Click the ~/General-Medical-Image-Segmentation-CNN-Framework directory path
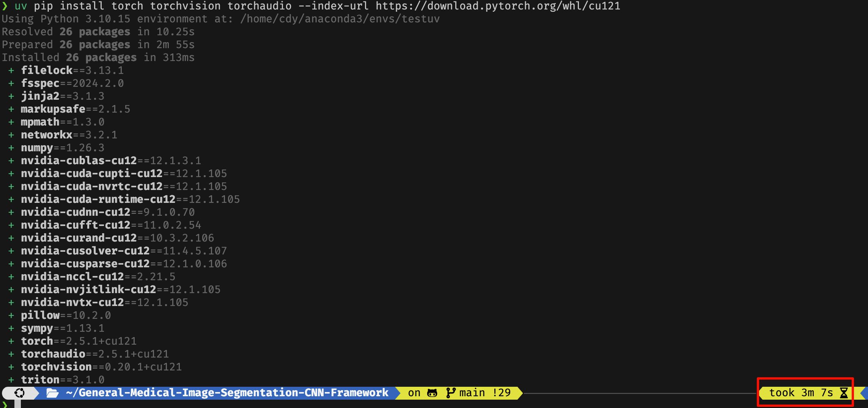The height and width of the screenshot is (408, 868). [x=227, y=393]
